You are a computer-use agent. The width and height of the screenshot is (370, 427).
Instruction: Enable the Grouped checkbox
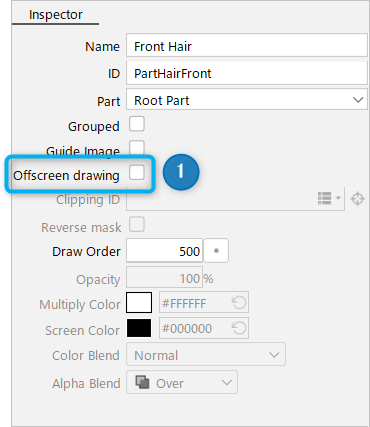coord(137,124)
